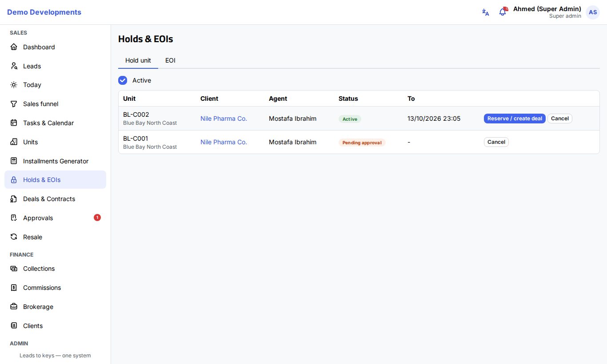
Task: Click the Demo Developments logo link
Action: 44,12
